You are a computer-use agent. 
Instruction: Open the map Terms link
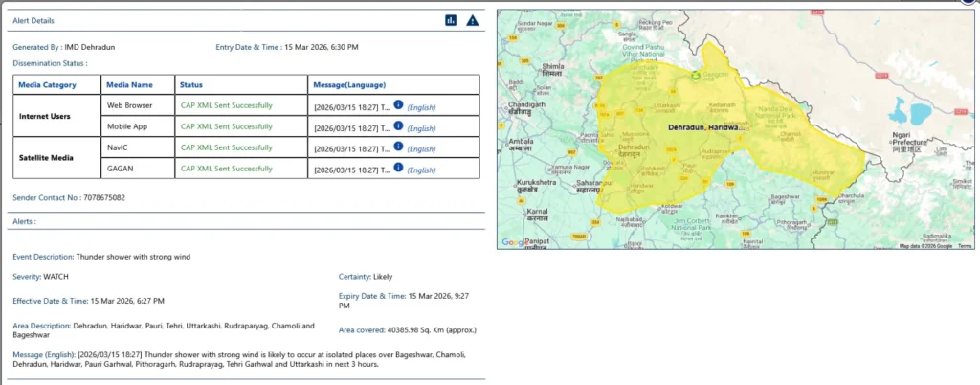pyautogui.click(x=965, y=246)
